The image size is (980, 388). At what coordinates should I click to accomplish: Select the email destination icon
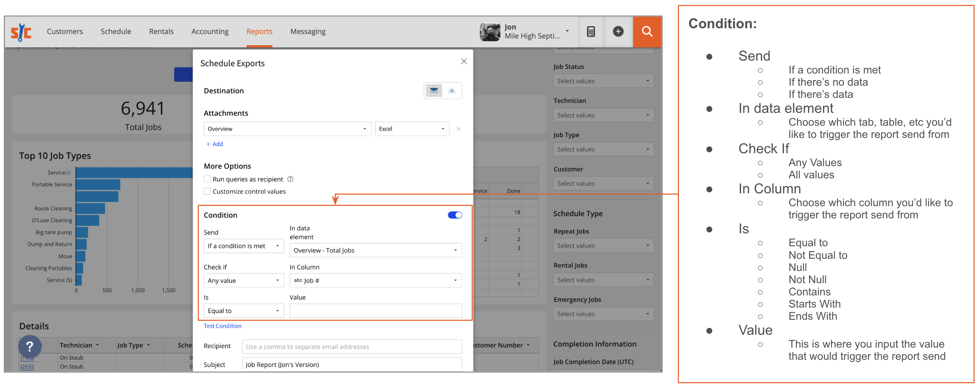click(x=434, y=91)
